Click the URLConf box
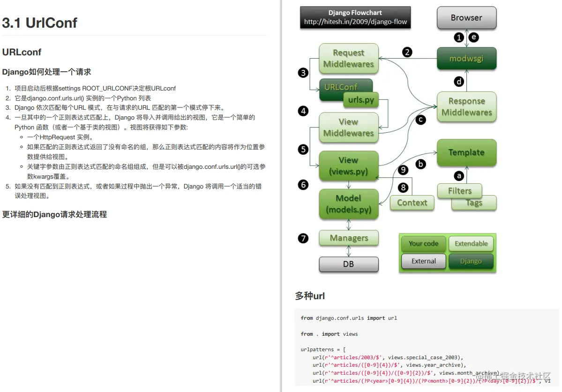Image resolution: width=562 pixels, height=392 pixels. tap(341, 87)
